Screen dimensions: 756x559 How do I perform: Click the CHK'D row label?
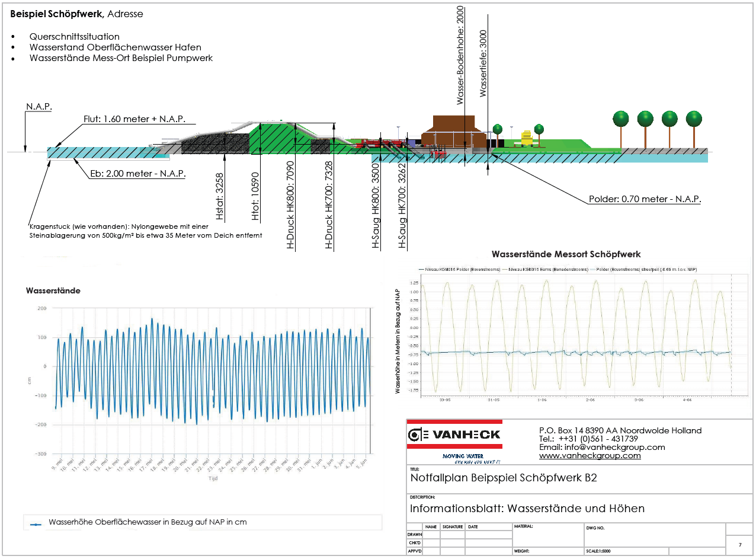point(415,543)
